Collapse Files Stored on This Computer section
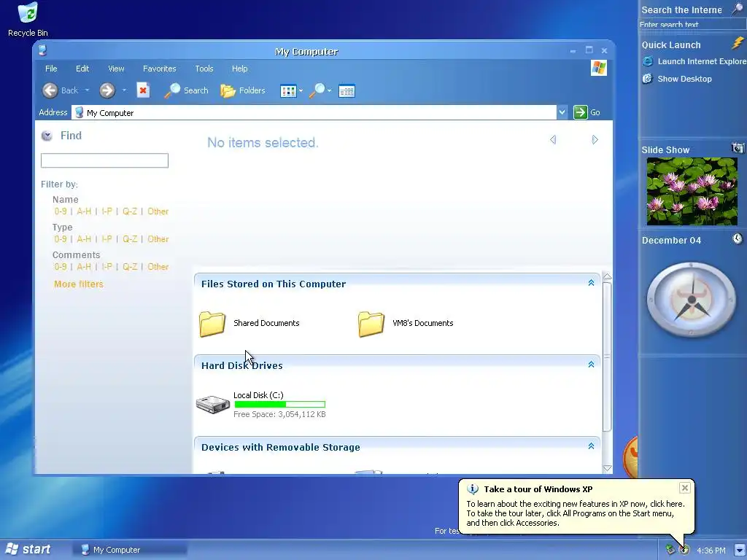Screen dimensions: 747x560 pos(591,283)
